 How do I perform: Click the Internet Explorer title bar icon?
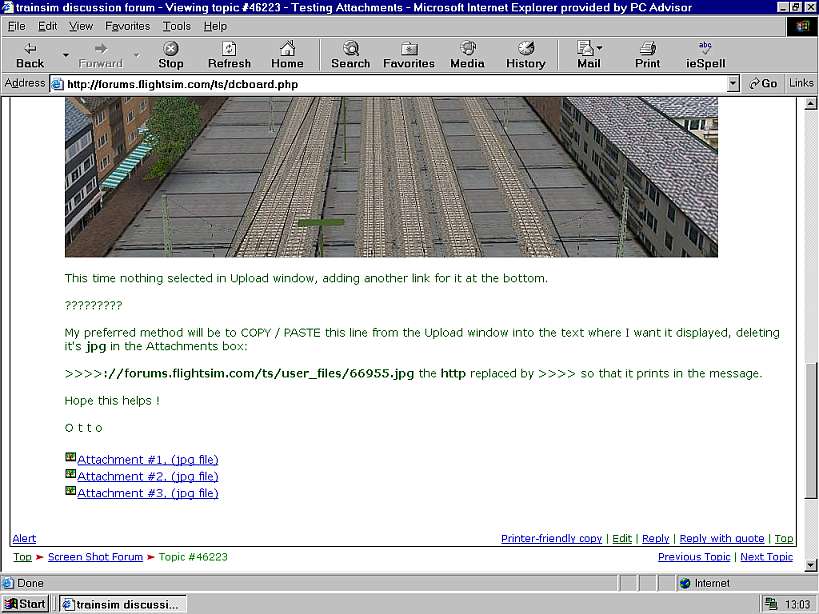pos(8,7)
